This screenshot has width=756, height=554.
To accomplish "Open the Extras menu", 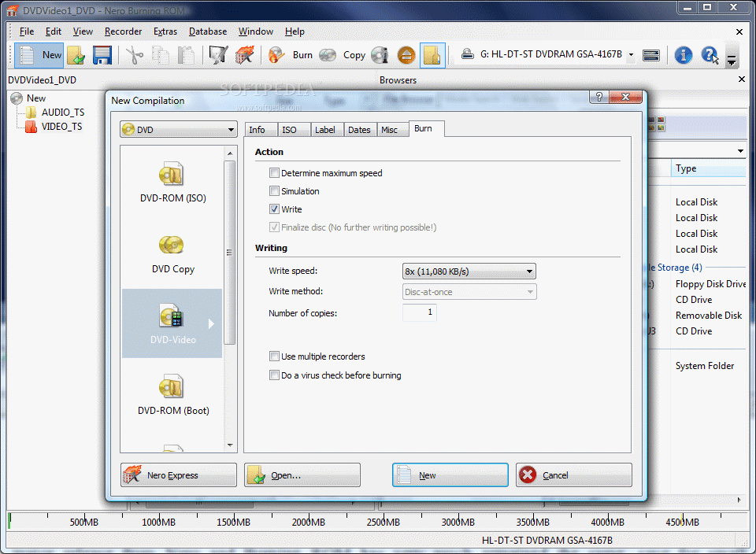I will [x=165, y=31].
